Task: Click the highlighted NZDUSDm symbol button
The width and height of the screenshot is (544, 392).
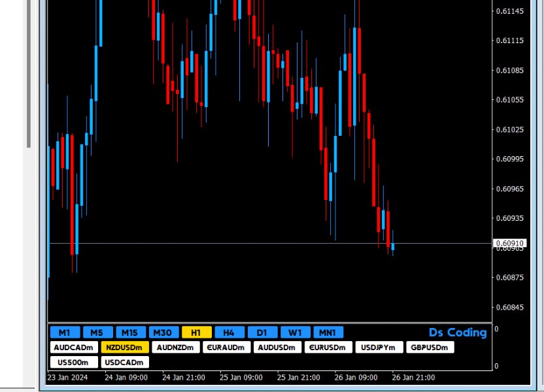Action: point(125,348)
